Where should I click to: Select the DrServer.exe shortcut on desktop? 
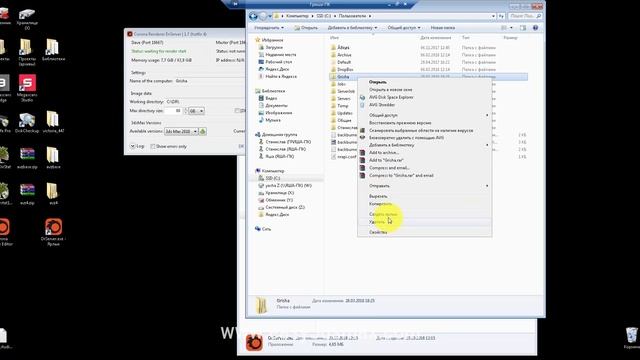coord(53,232)
